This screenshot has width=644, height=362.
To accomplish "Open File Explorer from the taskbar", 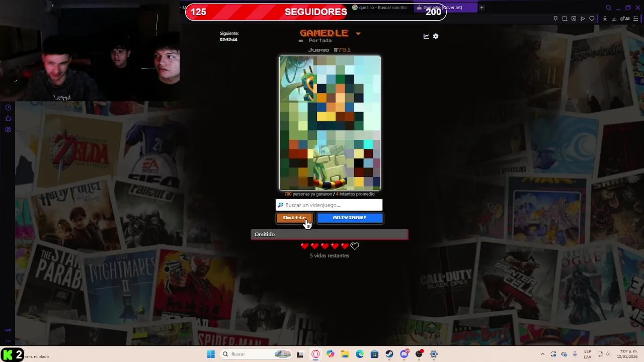I will 345,354.
